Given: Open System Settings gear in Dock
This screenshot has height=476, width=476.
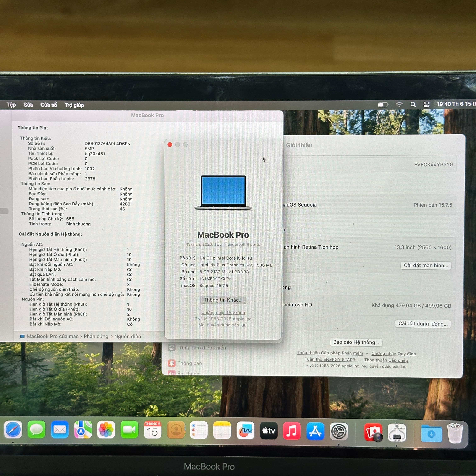Looking at the screenshot, I should coord(339,431).
